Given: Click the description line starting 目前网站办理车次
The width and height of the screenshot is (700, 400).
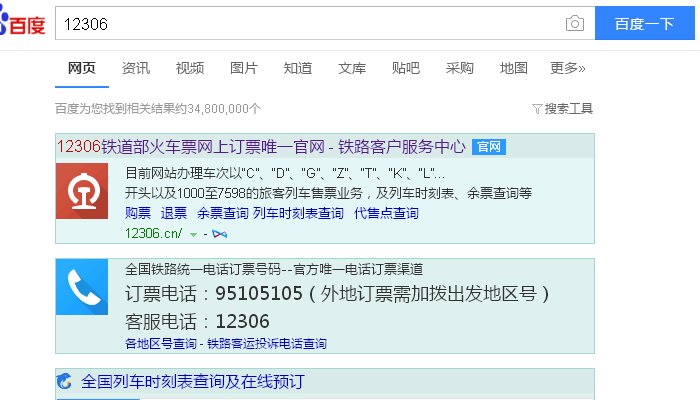Looking at the screenshot, I should 285,173.
